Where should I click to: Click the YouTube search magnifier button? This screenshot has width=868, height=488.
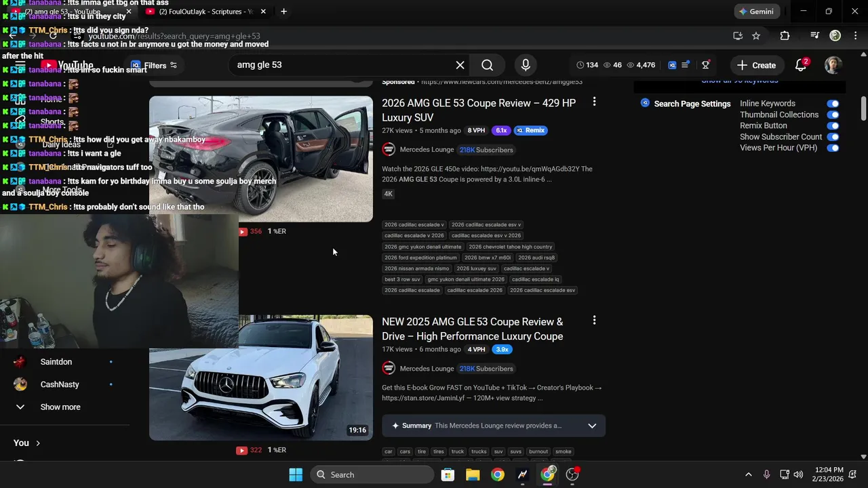click(x=487, y=65)
